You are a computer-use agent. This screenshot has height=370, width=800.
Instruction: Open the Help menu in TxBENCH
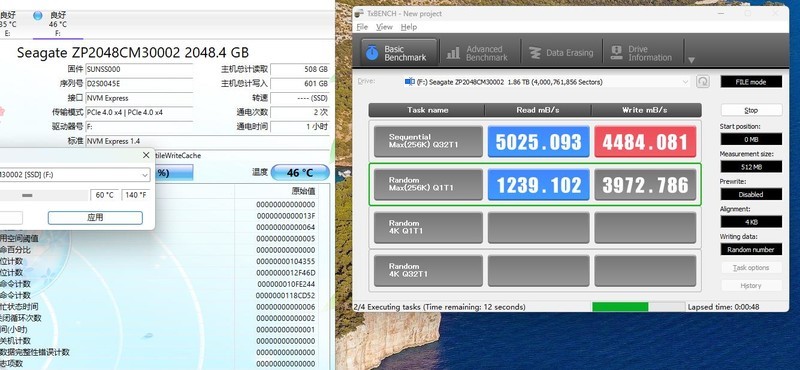tap(409, 27)
